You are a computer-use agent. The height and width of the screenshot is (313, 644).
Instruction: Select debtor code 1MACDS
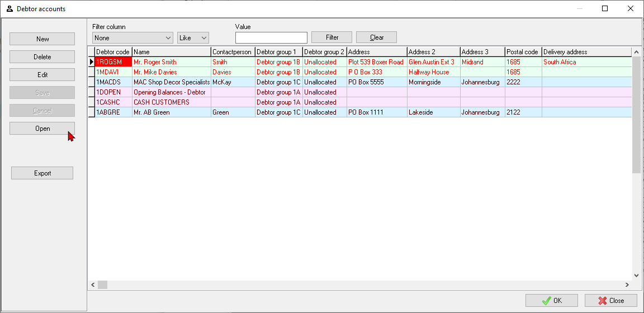(x=113, y=82)
